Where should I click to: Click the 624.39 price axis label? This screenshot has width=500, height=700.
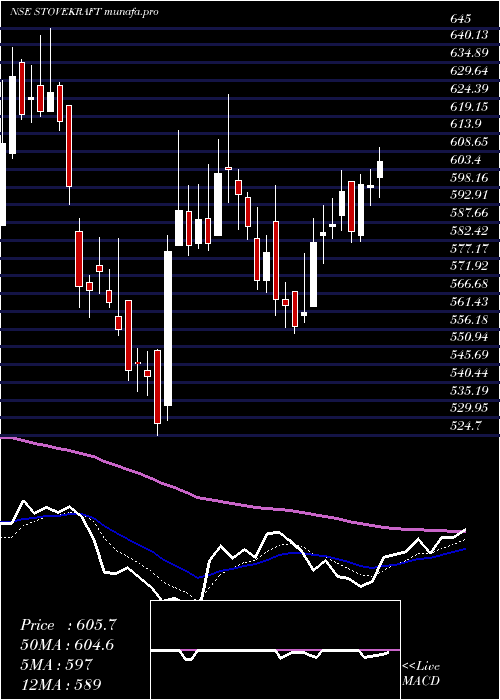pyautogui.click(x=469, y=89)
